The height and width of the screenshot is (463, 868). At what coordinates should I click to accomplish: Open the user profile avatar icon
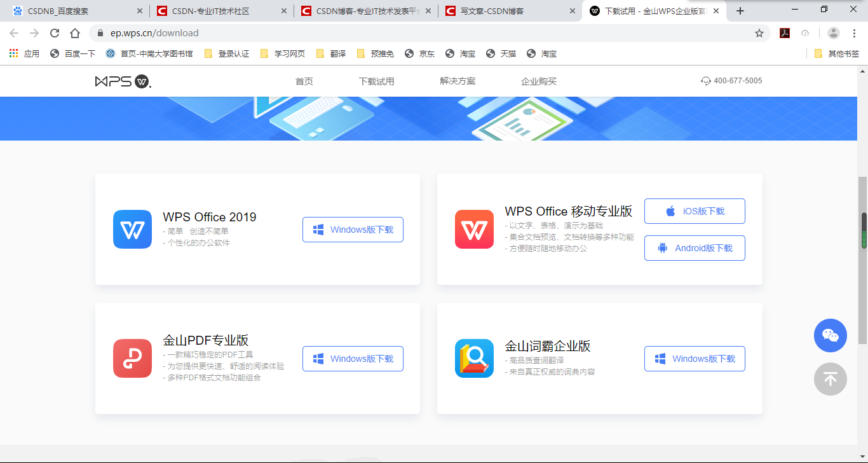click(x=834, y=33)
